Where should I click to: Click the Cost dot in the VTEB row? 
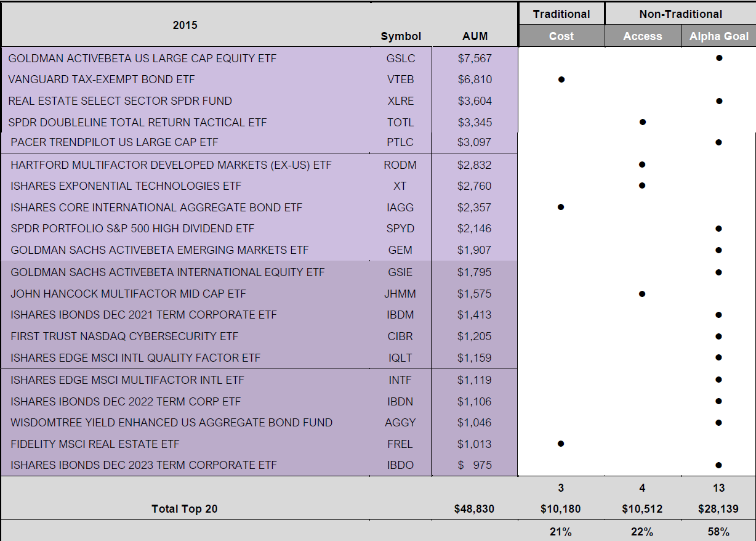(561, 79)
